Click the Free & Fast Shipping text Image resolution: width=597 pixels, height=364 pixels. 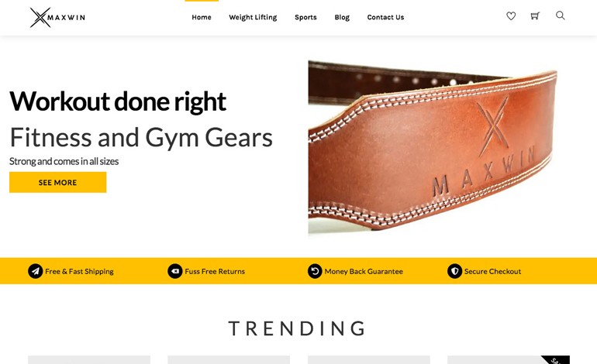click(x=79, y=271)
